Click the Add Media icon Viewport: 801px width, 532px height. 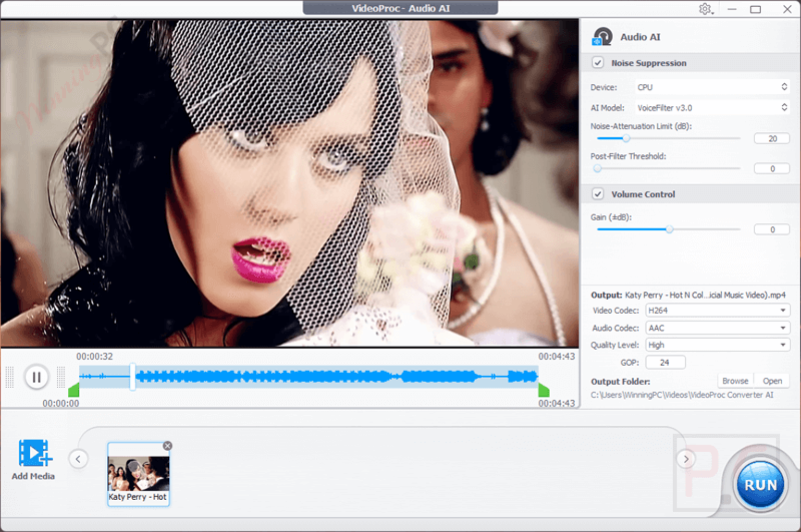35,452
